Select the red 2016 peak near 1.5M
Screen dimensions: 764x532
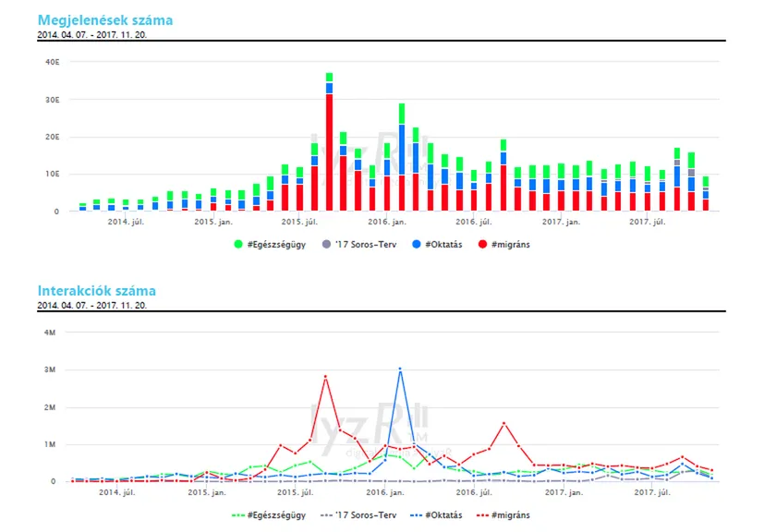[x=503, y=424]
